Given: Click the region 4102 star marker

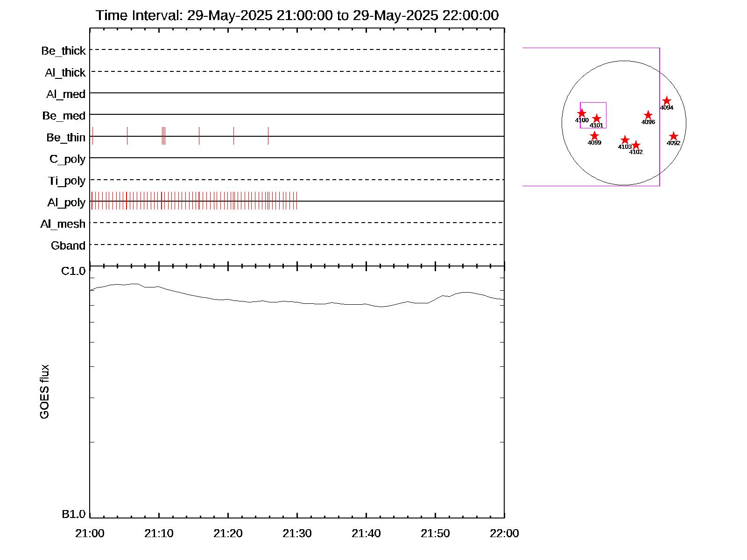Looking at the screenshot, I should pos(635,145).
